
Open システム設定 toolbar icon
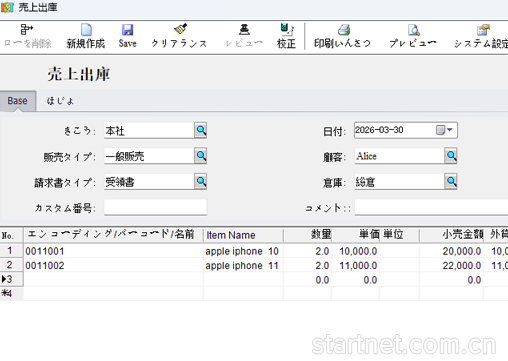483,30
